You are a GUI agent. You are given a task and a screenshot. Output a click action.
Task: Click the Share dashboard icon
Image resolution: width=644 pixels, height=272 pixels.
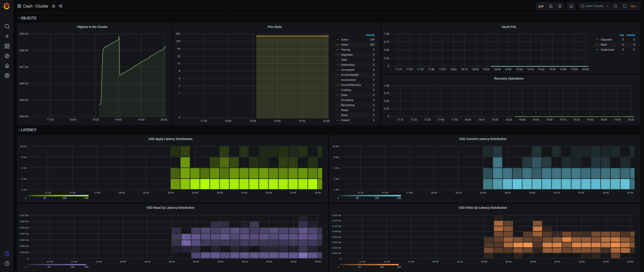click(60, 6)
